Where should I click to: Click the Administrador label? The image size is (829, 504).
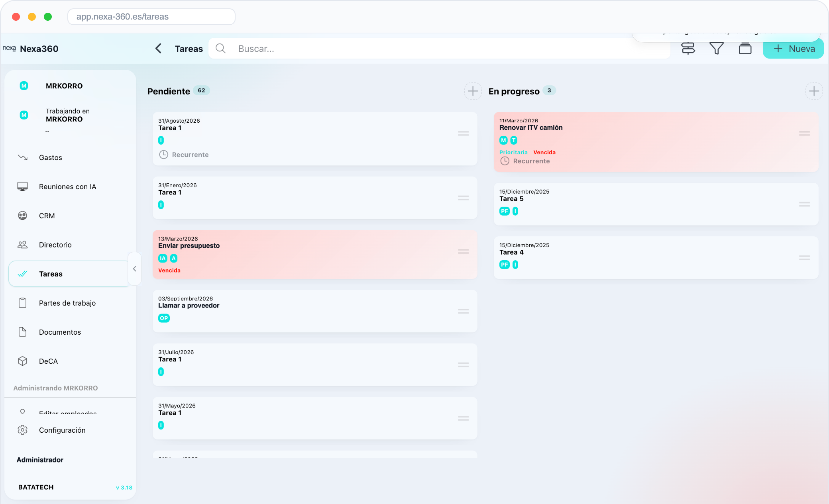pos(40,460)
